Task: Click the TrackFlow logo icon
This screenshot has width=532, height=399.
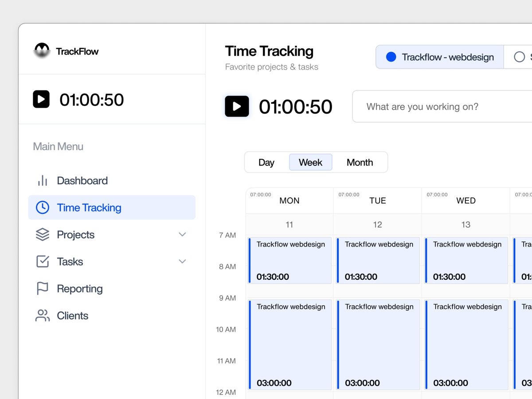Action: tap(42, 51)
